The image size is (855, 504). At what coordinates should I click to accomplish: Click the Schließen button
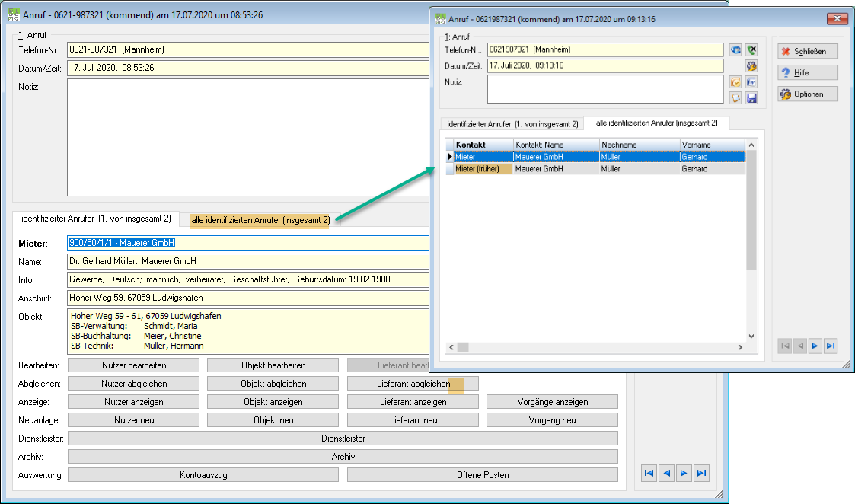[x=808, y=51]
